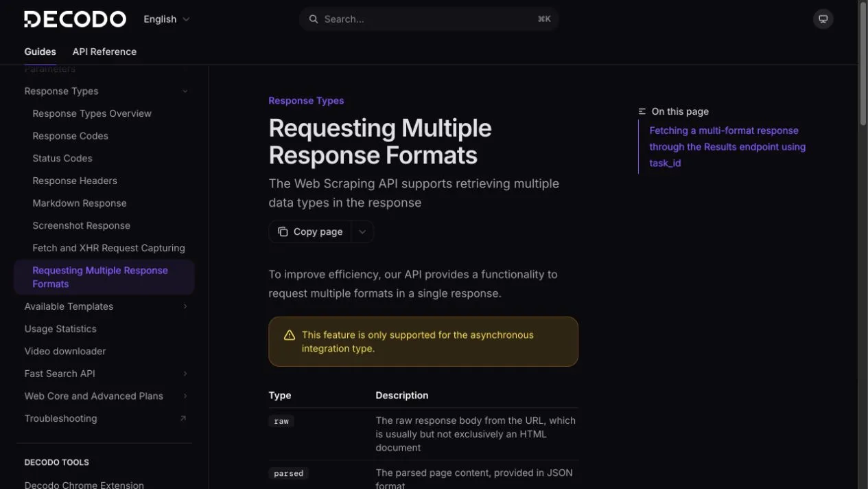Open Decodo Chrome Extension link
The image size is (868, 489).
coord(84,485)
